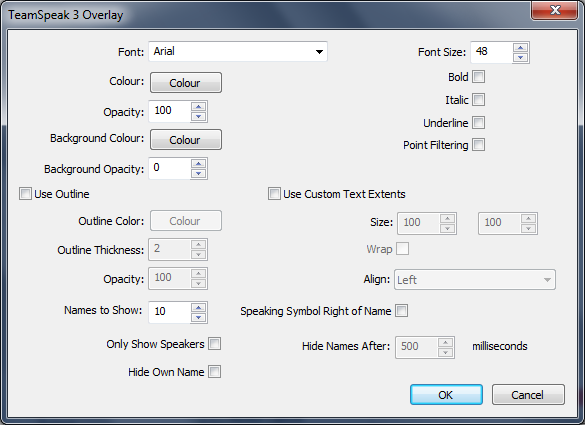585x425 pixels.
Task: Toggle the Point Filtering checkbox
Action: click(x=478, y=145)
